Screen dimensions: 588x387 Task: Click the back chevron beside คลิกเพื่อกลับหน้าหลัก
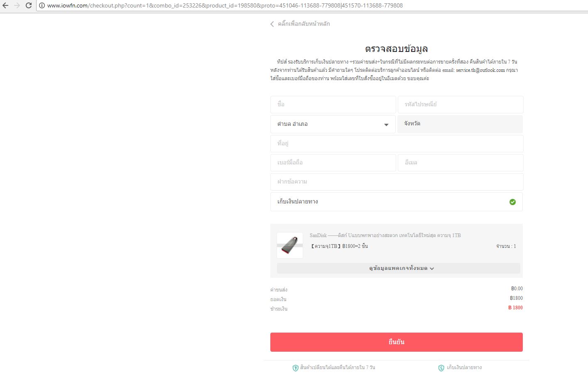pos(272,24)
